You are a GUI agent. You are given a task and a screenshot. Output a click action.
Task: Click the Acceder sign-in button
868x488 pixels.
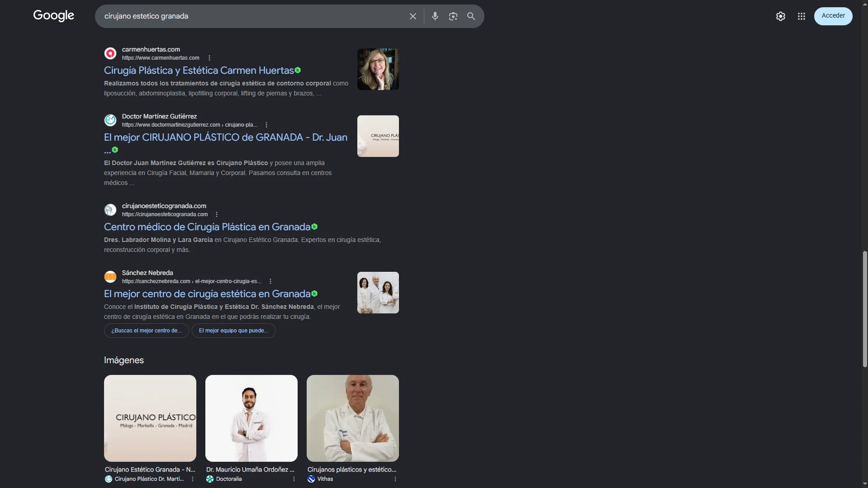click(x=833, y=16)
